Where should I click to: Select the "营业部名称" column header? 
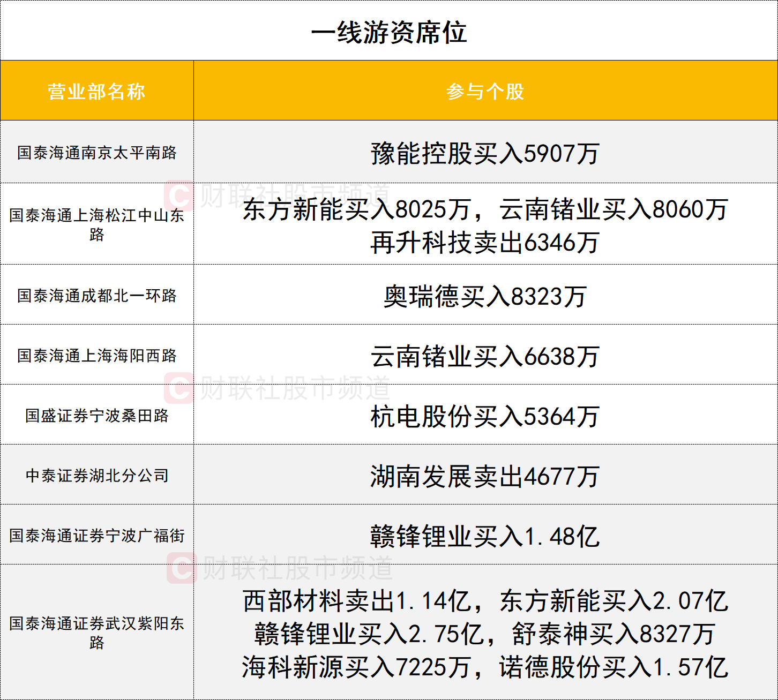[97, 91]
